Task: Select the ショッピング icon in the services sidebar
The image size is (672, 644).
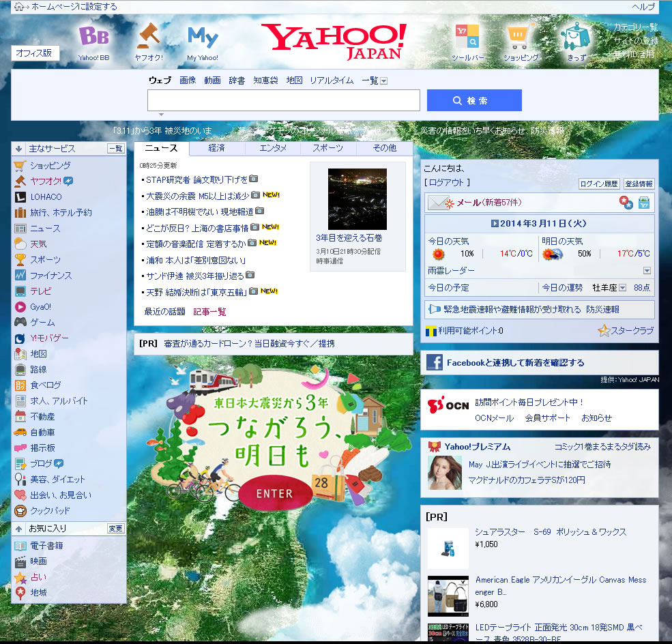Action: 20,166
